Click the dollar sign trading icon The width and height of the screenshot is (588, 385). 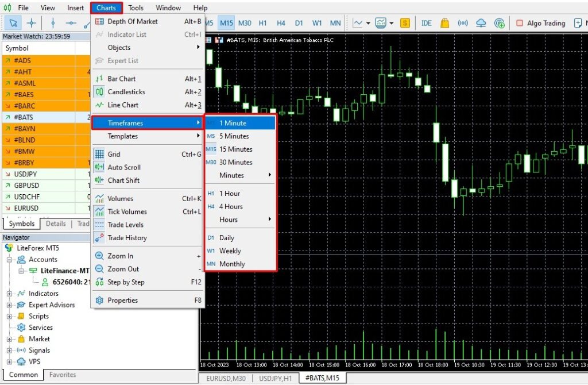tap(405, 23)
